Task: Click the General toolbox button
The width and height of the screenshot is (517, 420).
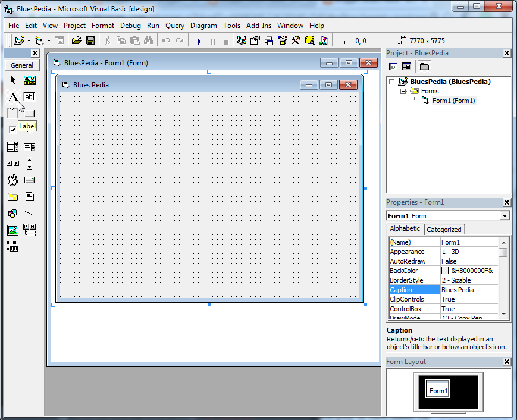Action: coord(22,65)
